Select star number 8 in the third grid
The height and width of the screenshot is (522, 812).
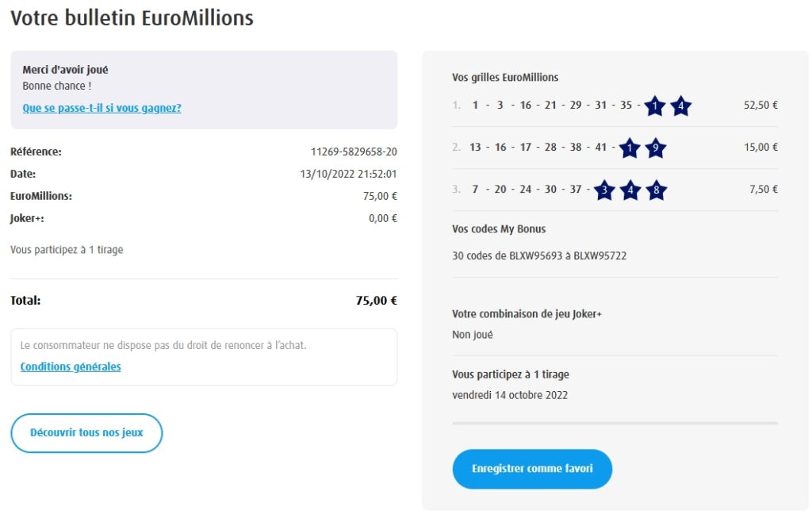(656, 190)
